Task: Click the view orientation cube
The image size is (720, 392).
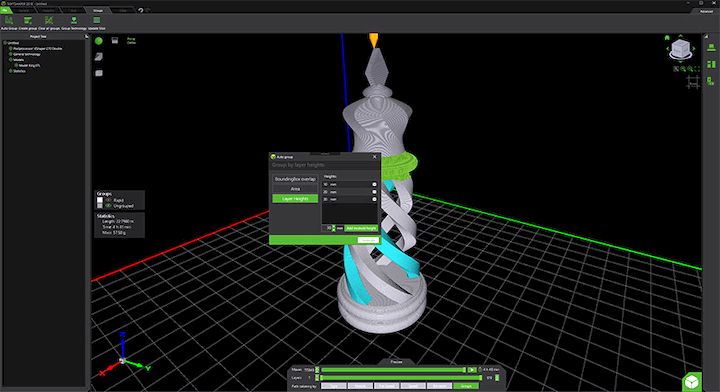Action: (x=681, y=49)
